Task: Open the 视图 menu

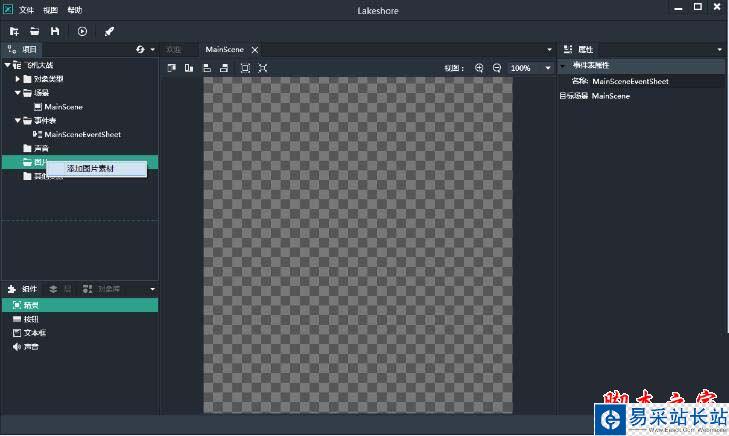Action: [50, 10]
